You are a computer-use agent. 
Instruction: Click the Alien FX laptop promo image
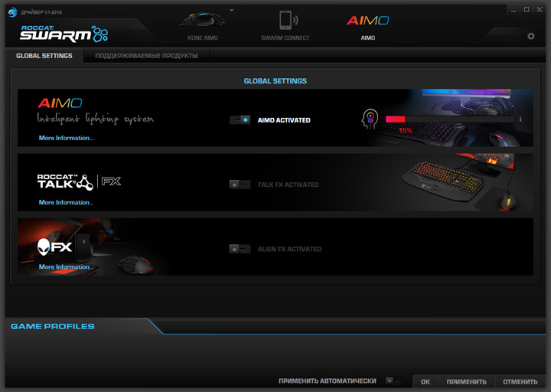click(x=88, y=246)
